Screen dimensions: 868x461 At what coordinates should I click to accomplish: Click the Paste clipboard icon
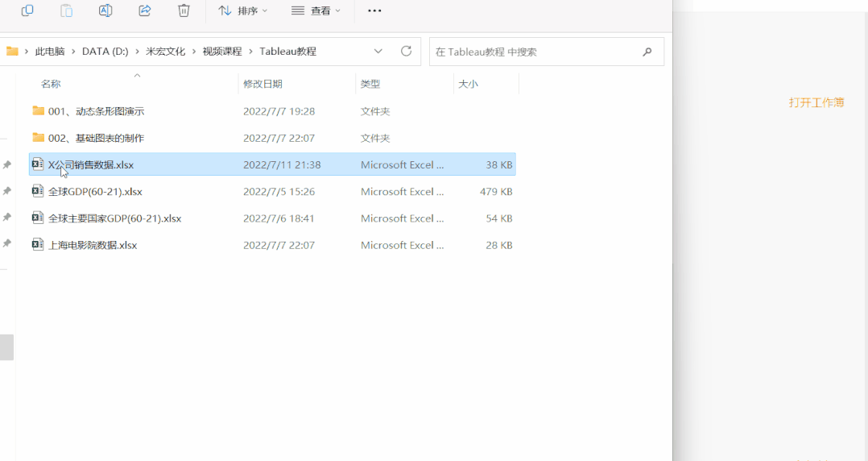67,10
